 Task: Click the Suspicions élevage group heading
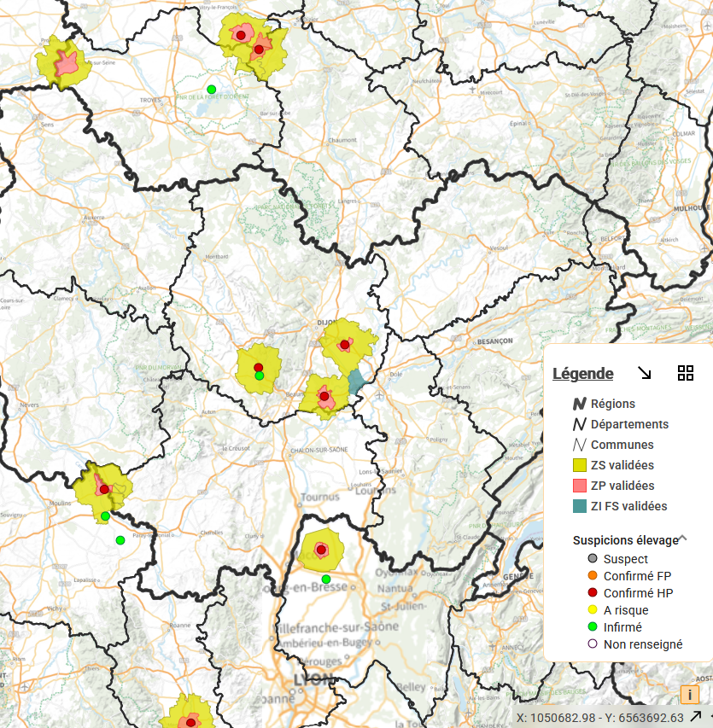(625, 540)
